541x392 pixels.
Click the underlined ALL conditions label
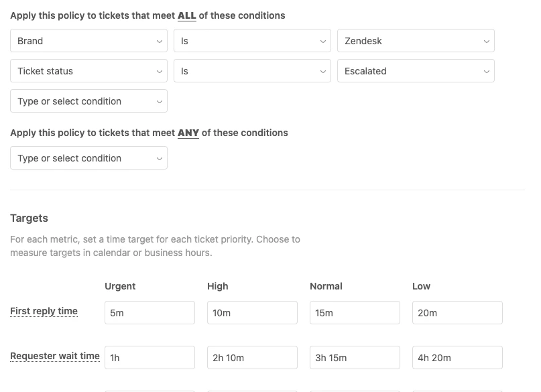(x=187, y=15)
